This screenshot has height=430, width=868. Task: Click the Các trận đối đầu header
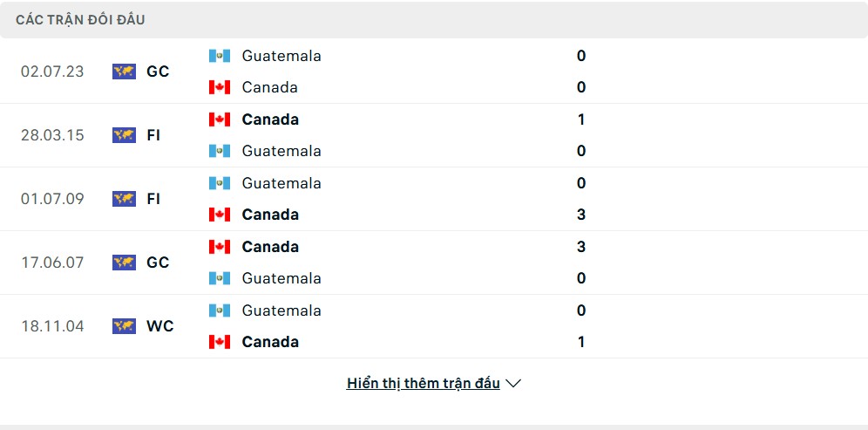click(80, 20)
